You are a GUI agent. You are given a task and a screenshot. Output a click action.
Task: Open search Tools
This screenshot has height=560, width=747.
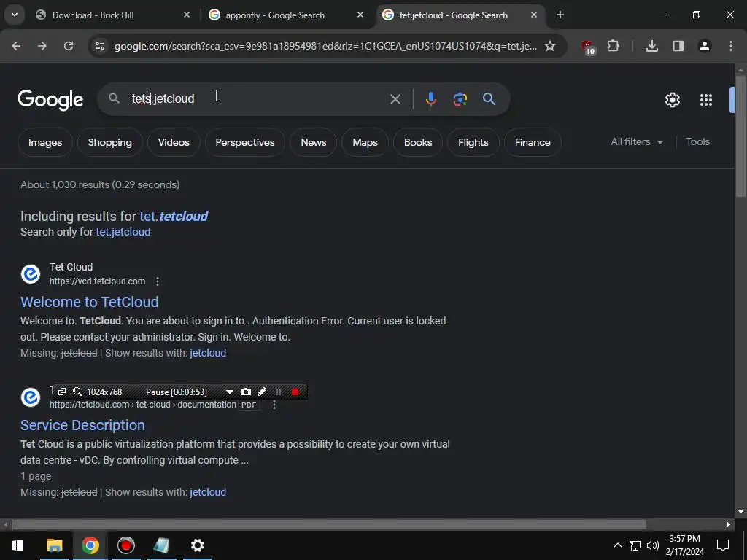coord(697,142)
